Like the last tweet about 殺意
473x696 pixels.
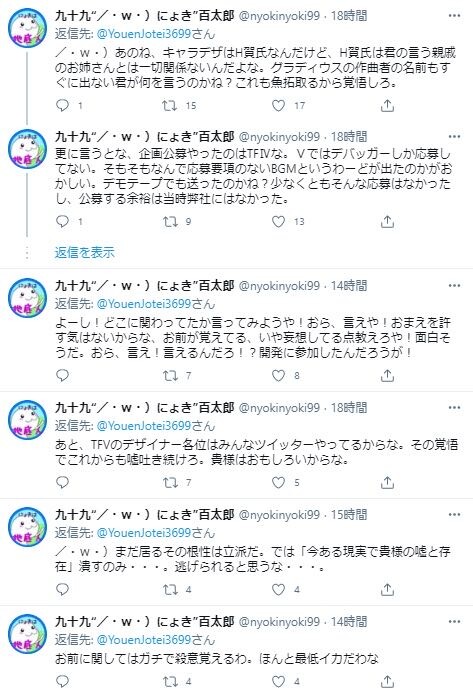[x=278, y=681]
